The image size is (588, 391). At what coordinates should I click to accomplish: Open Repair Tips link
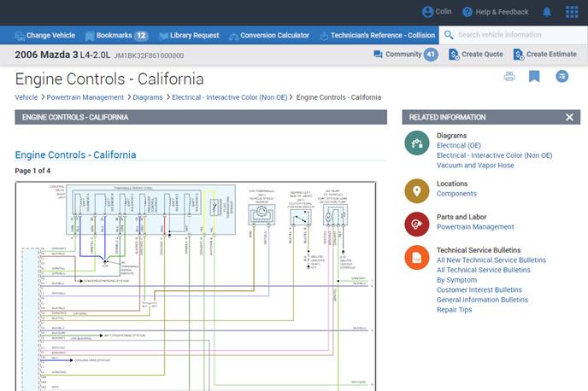point(454,310)
